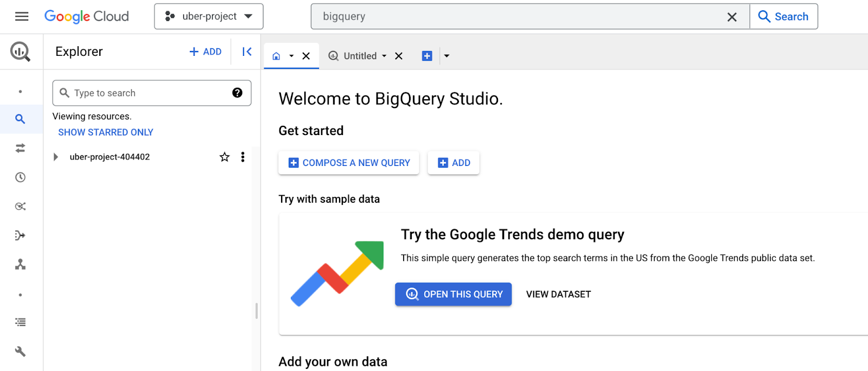Open the uber-project project selector dropdown
The image size is (868, 371).
[x=209, y=16]
